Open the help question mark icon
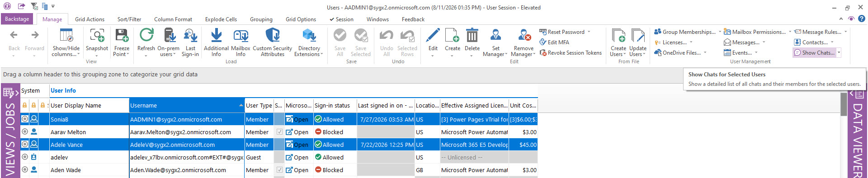 click(862, 19)
